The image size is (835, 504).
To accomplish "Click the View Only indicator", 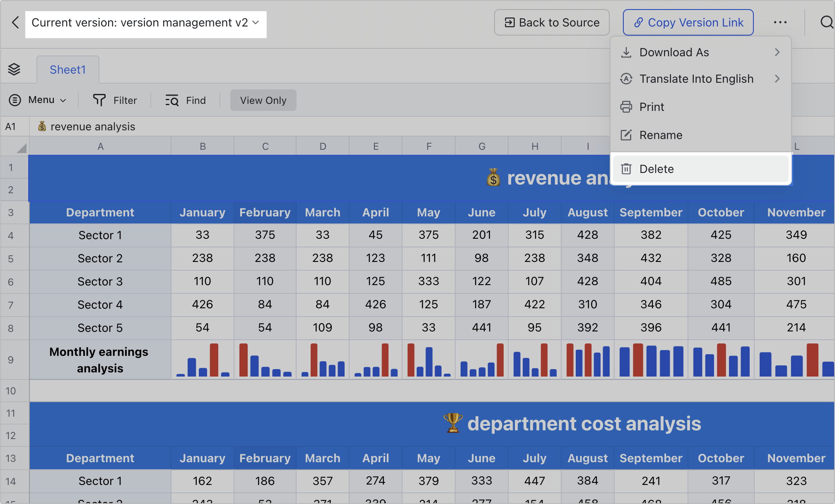I will click(x=263, y=100).
